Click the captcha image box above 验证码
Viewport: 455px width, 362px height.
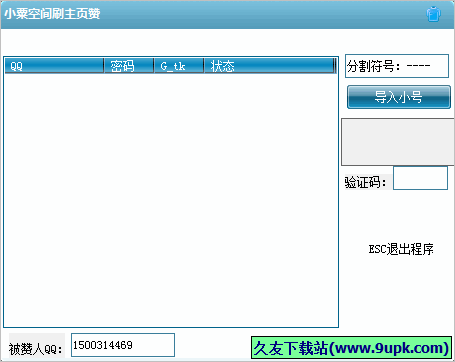tap(398, 142)
